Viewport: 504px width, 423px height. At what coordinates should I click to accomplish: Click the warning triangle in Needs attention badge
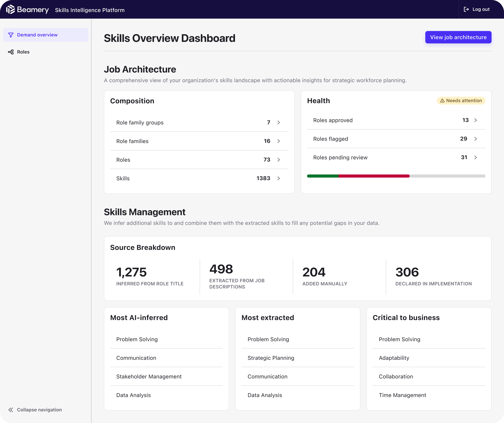(x=442, y=101)
